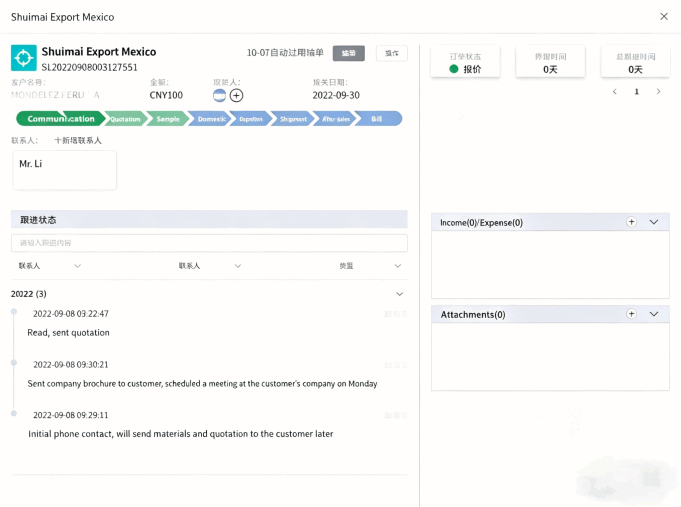Go to the previous page arrow
Image resolution: width=681 pixels, height=507 pixels.
coord(615,92)
